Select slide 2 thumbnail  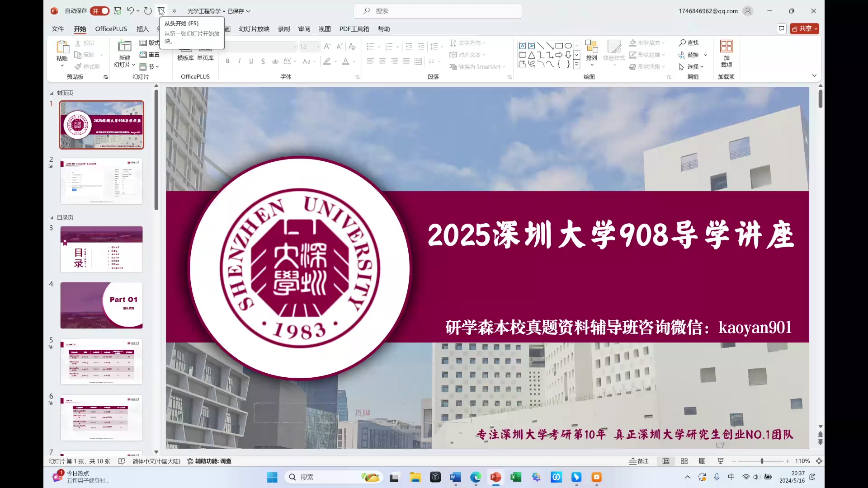[x=101, y=181]
